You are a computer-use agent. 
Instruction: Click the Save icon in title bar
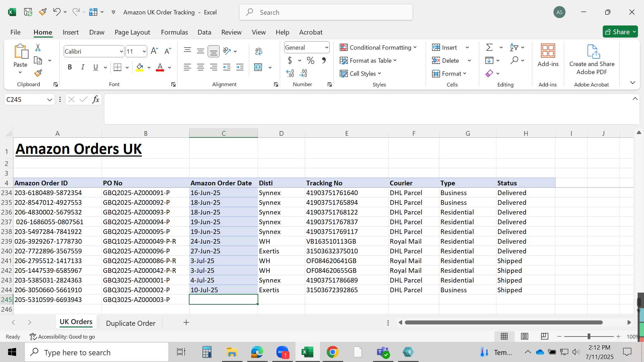(x=28, y=12)
